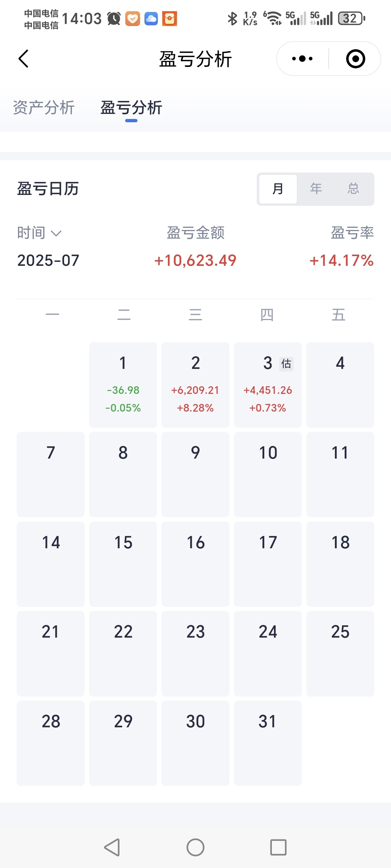Tap the alarm clock status bar icon
This screenshot has height=868, width=391.
click(x=114, y=18)
